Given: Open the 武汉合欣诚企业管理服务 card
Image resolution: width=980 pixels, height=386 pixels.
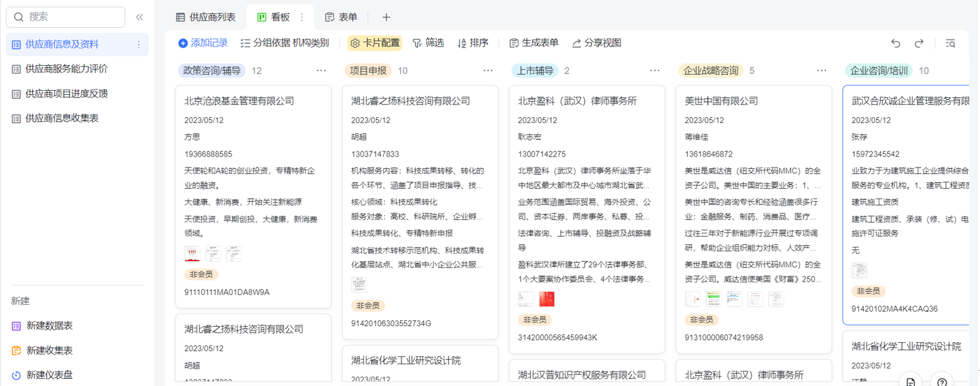Looking at the screenshot, I should (906, 205).
